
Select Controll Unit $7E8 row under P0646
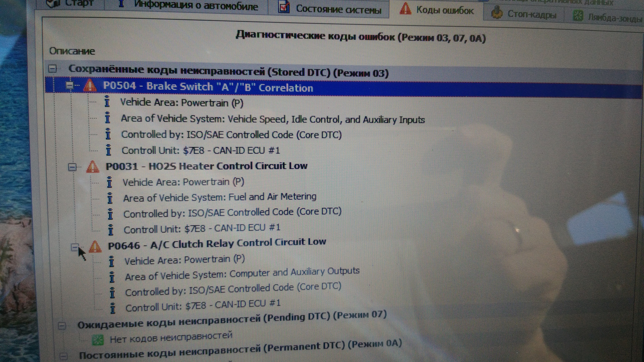[203, 305]
